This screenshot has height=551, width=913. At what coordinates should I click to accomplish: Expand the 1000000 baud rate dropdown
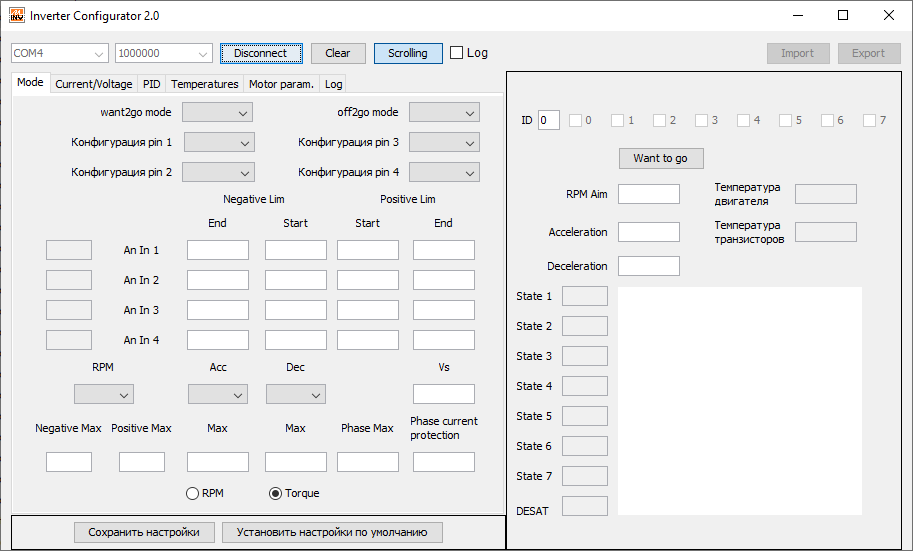[163, 53]
